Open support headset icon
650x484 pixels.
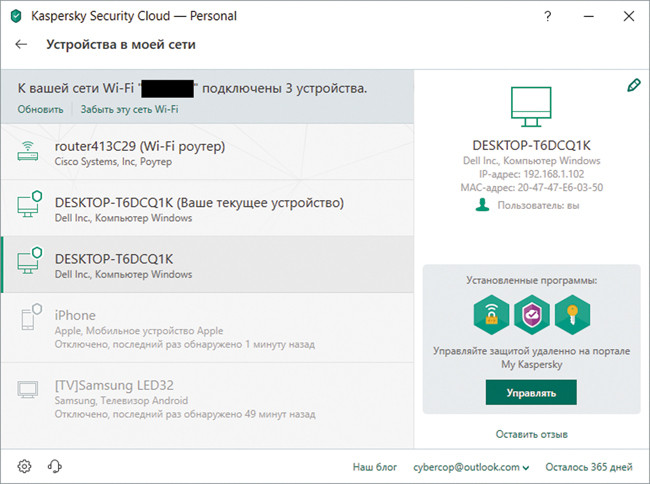pyautogui.click(x=55, y=466)
